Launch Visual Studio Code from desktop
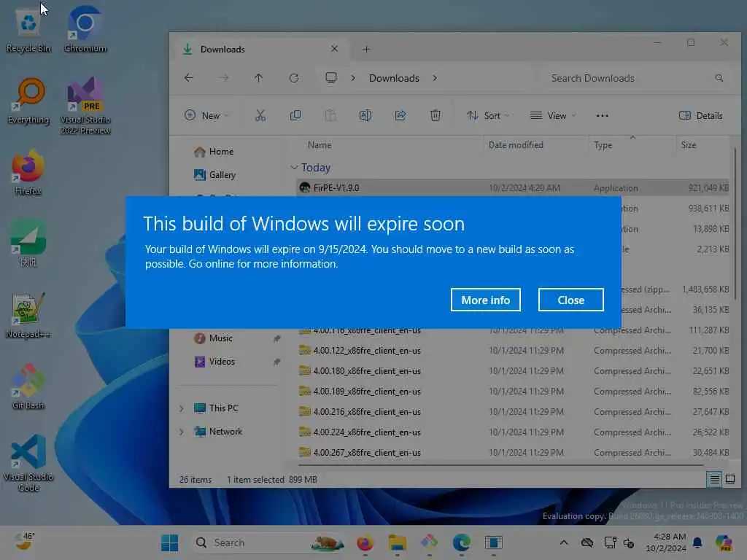 (x=28, y=463)
